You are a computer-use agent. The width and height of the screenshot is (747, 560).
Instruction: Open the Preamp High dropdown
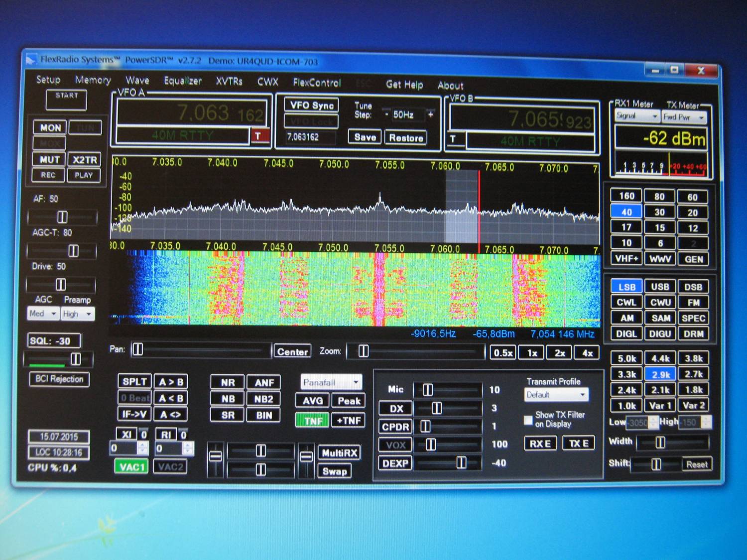click(78, 314)
